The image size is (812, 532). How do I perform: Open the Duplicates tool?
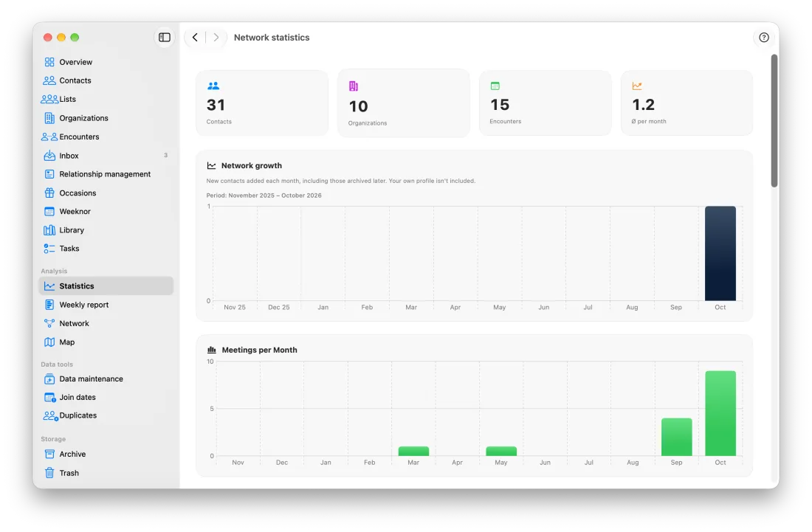[x=106, y=415]
